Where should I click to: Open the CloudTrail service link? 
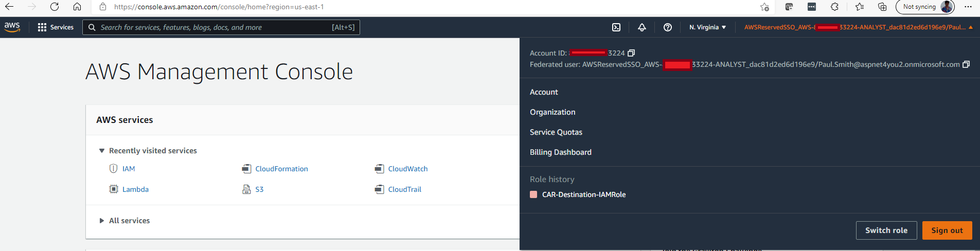(x=404, y=189)
